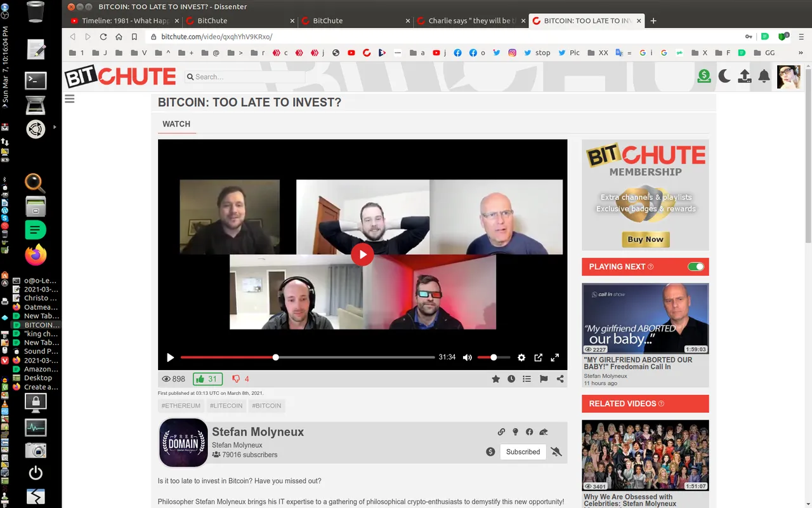Viewport: 812px width, 508px height.
Task: Open the XX bookmarks folder
Action: click(x=598, y=53)
